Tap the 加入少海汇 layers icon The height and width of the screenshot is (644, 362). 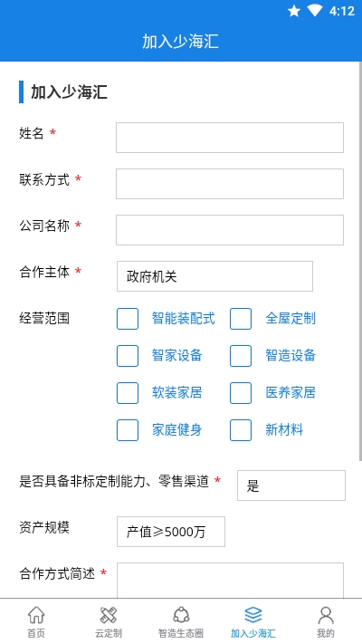(x=253, y=615)
